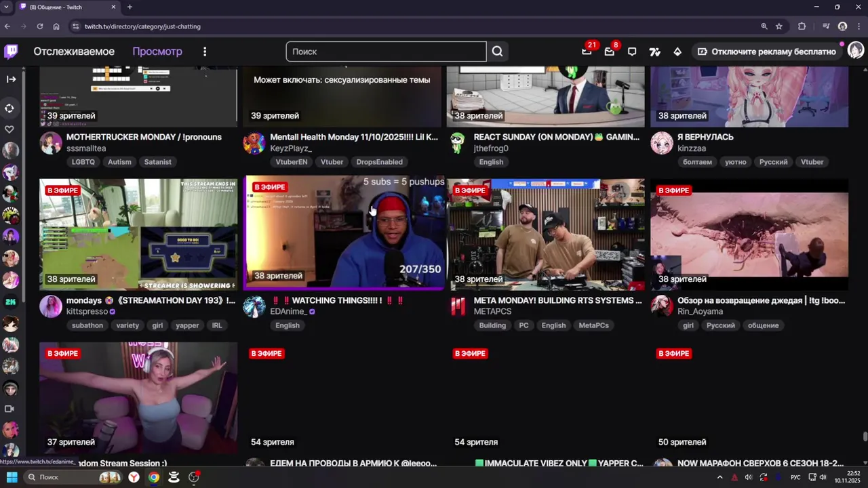Click the Twitch logo home icon
Screen dimensions: 868x488
pyautogui.click(x=11, y=52)
